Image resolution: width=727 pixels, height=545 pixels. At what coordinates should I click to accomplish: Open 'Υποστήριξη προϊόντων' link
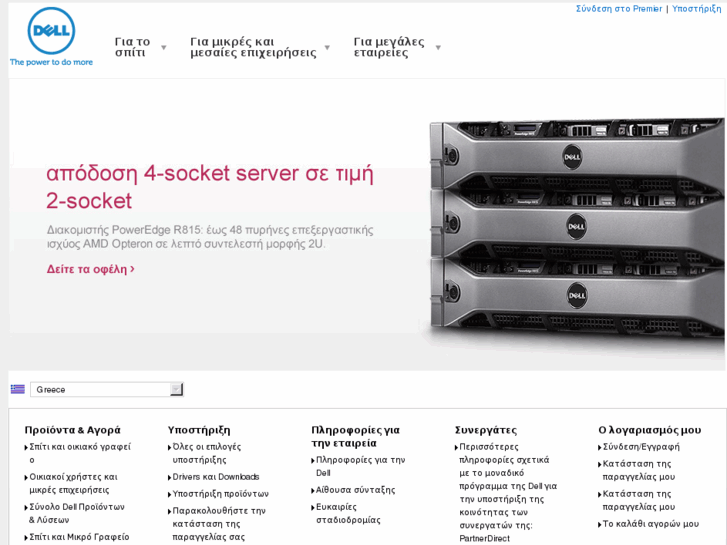(x=220, y=494)
